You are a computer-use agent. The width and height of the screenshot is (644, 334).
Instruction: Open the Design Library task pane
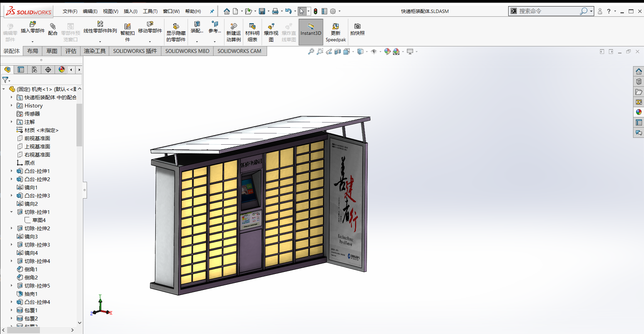[x=638, y=81]
